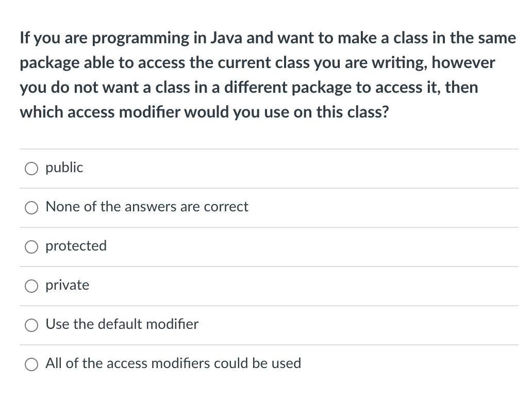This screenshot has height=399, width=532.
Task: Select the All of the access modifiers option
Action: [31, 364]
